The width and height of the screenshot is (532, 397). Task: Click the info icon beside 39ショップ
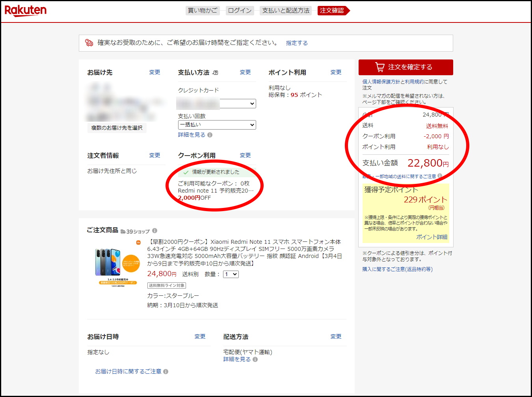[x=154, y=231]
